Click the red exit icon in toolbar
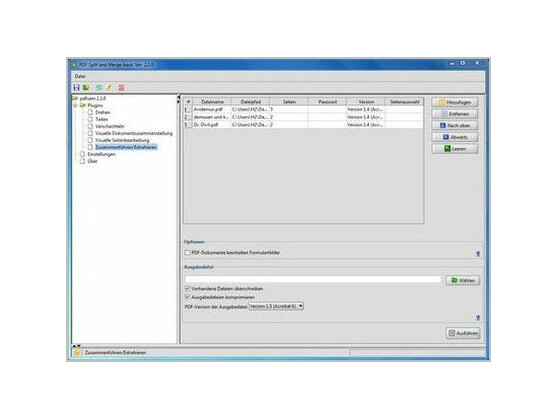The image size is (557, 418). (x=121, y=87)
